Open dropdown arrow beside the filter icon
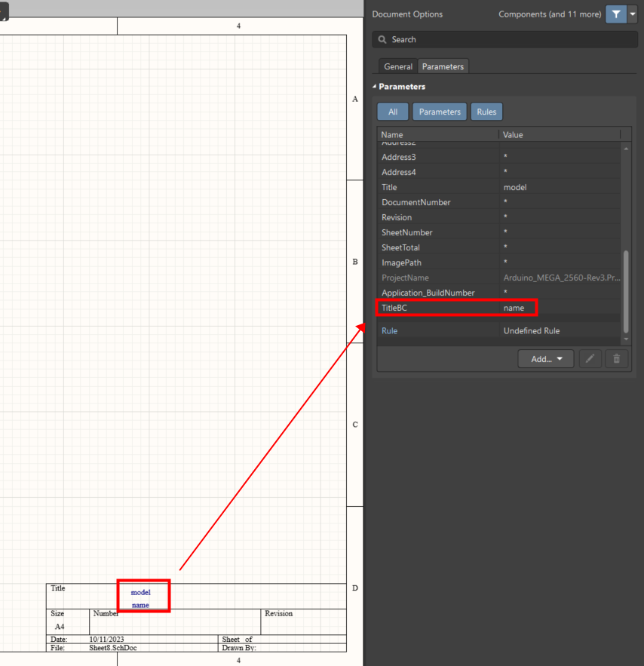The height and width of the screenshot is (666, 644). pos(632,14)
